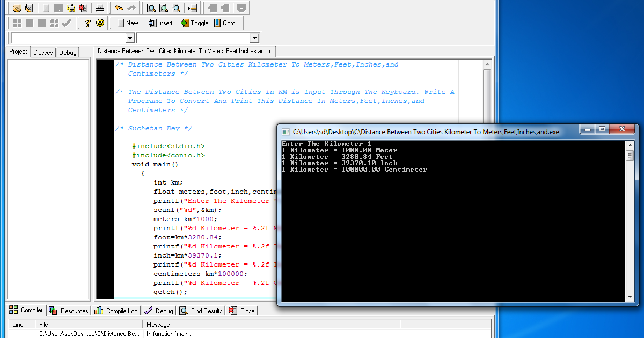644x338 pixels.
Task: Minimize the console output window
Action: pyautogui.click(x=587, y=129)
